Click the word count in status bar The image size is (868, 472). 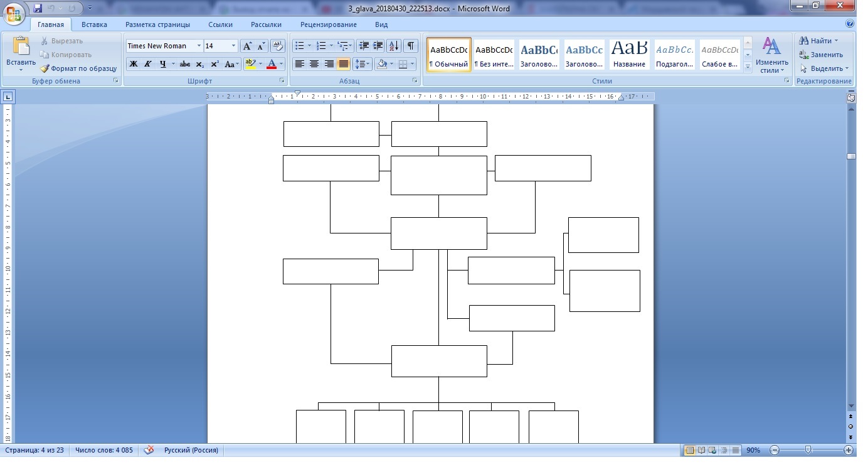(x=104, y=450)
